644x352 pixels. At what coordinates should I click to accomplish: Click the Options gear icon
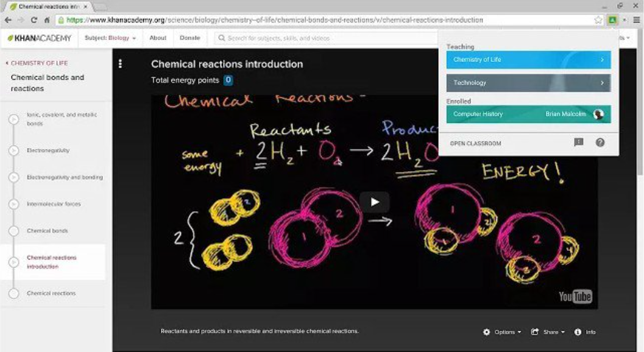tap(487, 332)
